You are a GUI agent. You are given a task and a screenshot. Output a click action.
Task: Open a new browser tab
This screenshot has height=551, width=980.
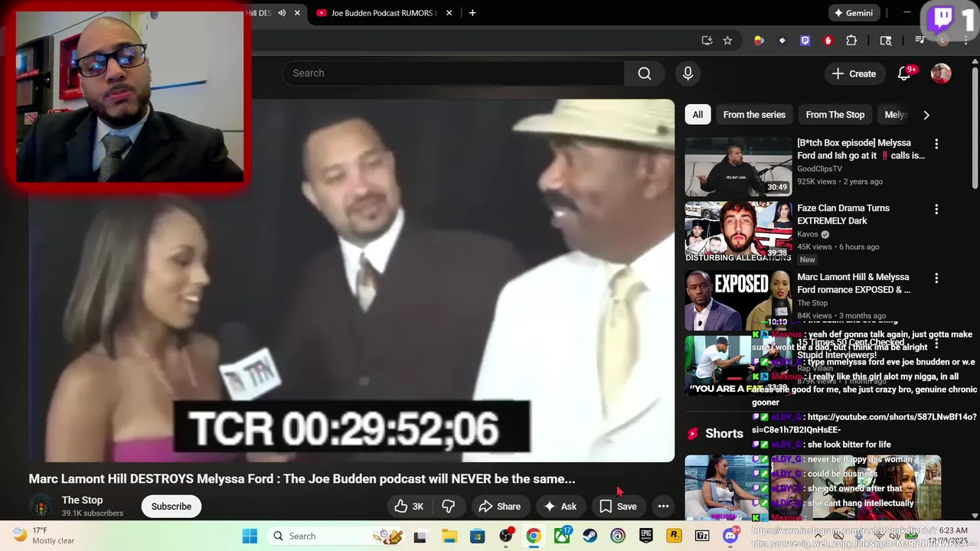coord(472,13)
